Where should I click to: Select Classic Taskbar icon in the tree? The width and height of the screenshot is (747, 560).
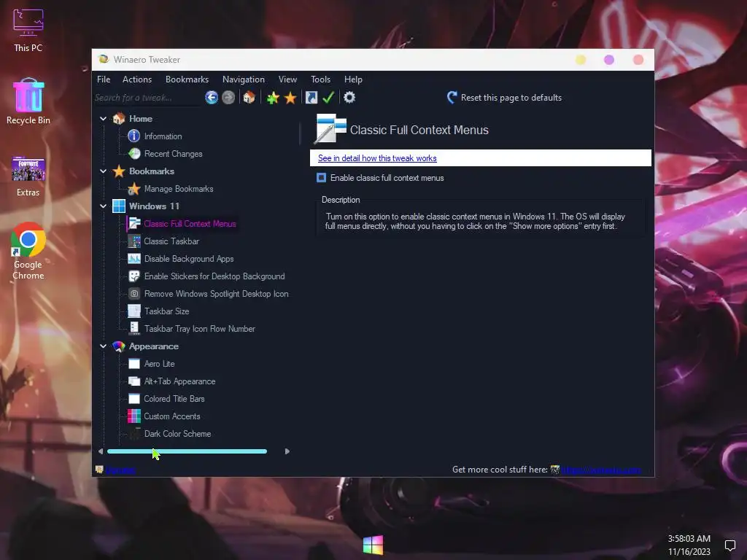click(x=134, y=241)
